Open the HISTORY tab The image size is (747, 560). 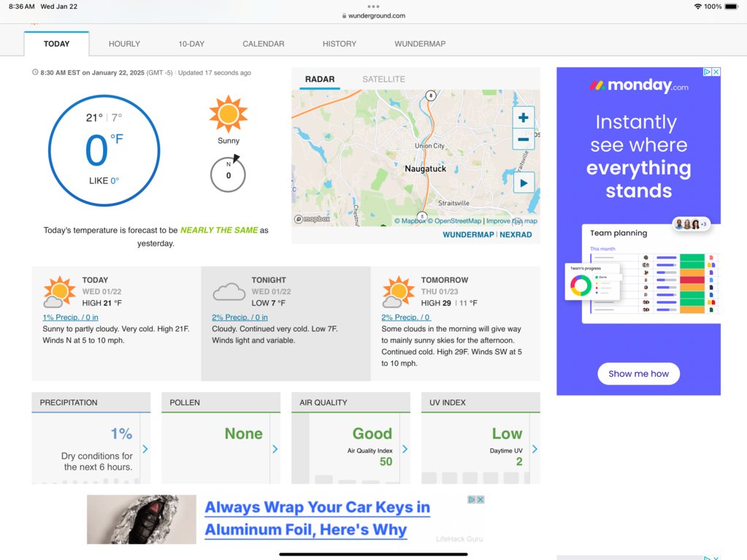coord(340,44)
